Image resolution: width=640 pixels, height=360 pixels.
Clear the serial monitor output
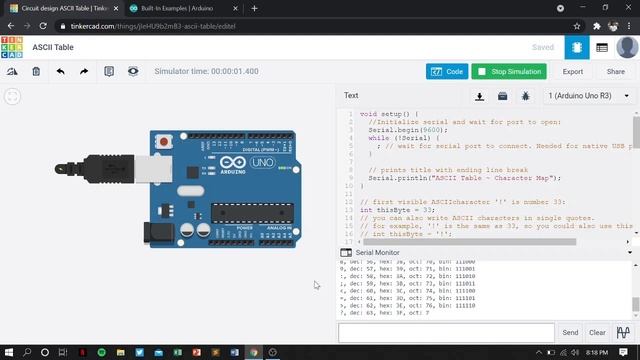pos(597,333)
